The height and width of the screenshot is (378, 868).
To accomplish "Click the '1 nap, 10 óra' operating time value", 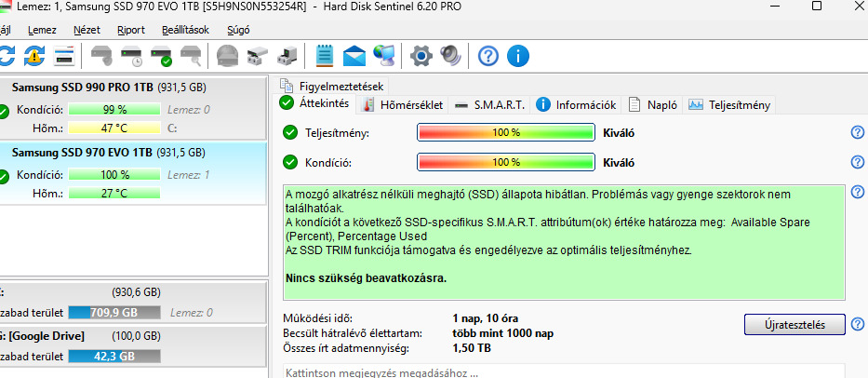I will [x=485, y=318].
